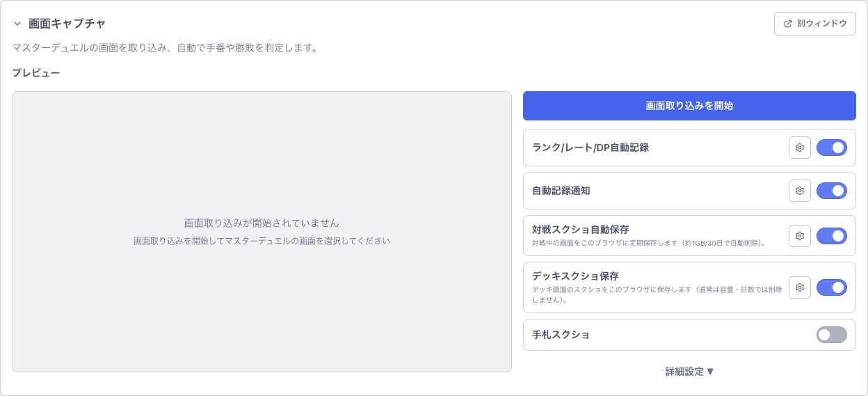Click the 自動記録通知 label

pos(561,191)
